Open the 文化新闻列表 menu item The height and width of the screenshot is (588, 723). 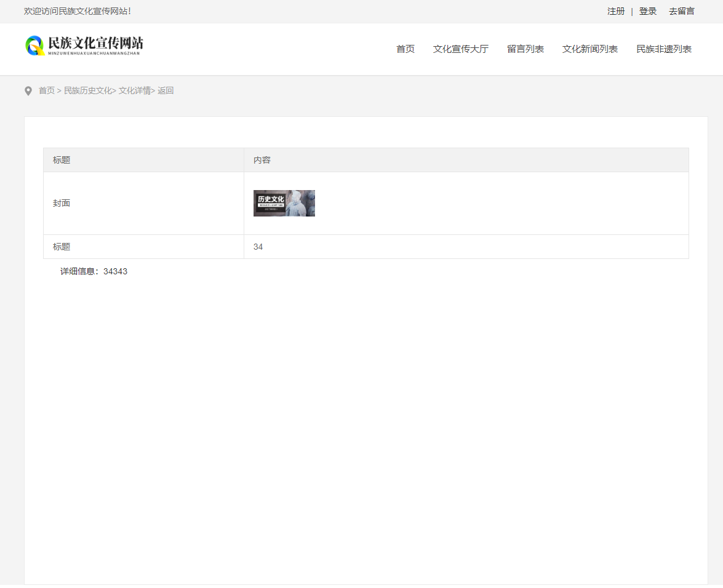coord(589,49)
